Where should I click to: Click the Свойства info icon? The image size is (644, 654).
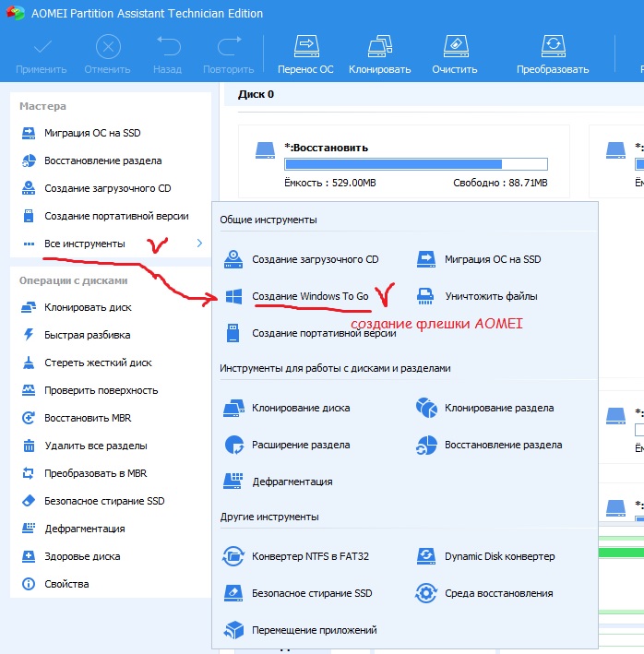pos(29,584)
